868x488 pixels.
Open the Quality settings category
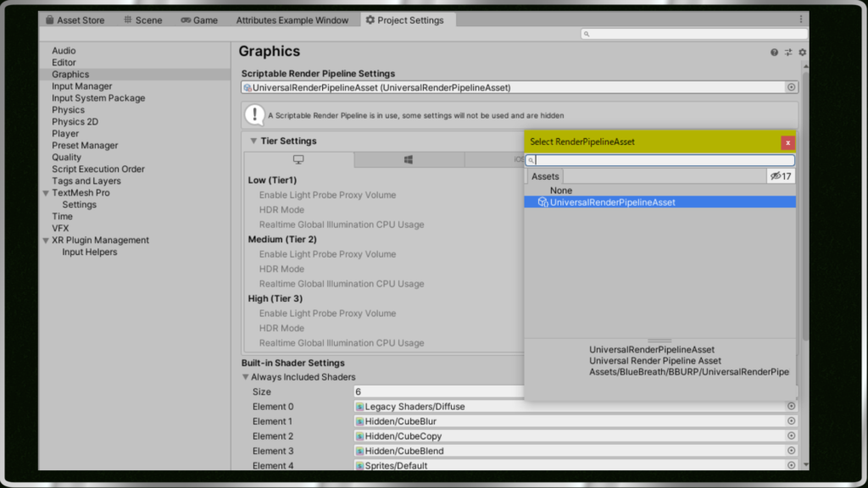pyautogui.click(x=66, y=158)
